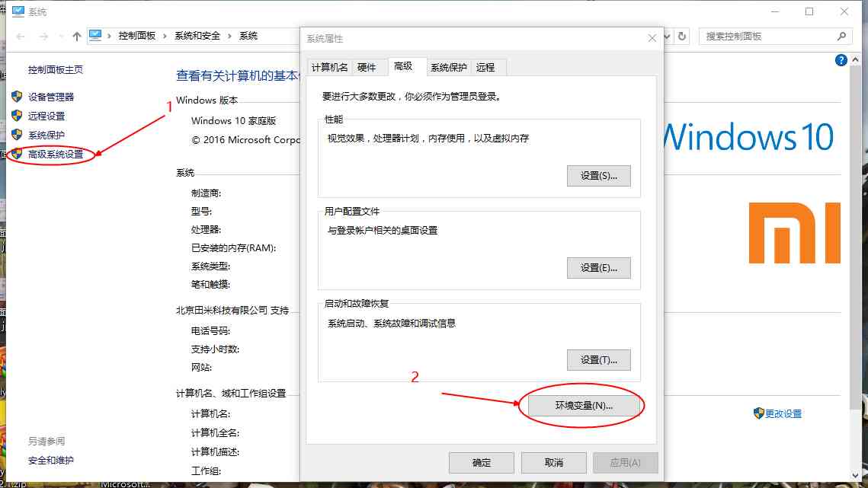Expand breadcrumb chevron after 系统和安全
This screenshot has height=488, width=868.
coord(229,36)
